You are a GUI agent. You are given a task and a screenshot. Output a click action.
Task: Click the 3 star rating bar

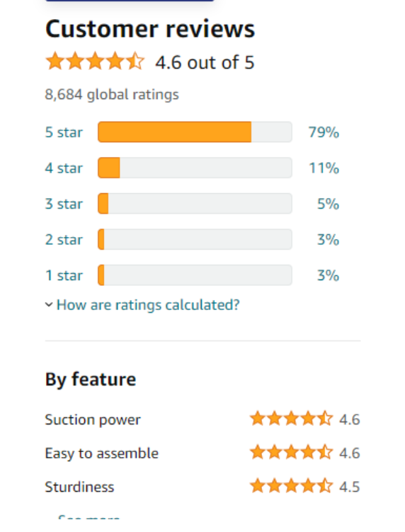click(x=195, y=204)
